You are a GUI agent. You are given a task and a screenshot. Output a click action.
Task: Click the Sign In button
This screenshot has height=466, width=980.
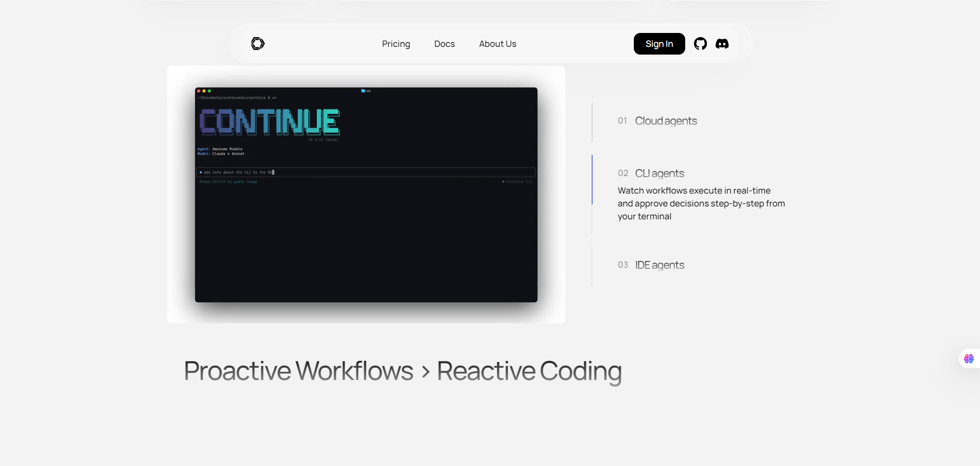(659, 44)
